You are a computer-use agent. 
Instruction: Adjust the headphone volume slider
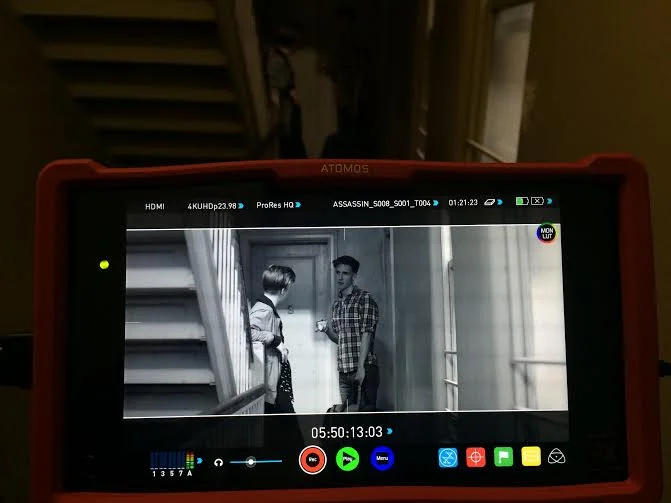coord(256,461)
